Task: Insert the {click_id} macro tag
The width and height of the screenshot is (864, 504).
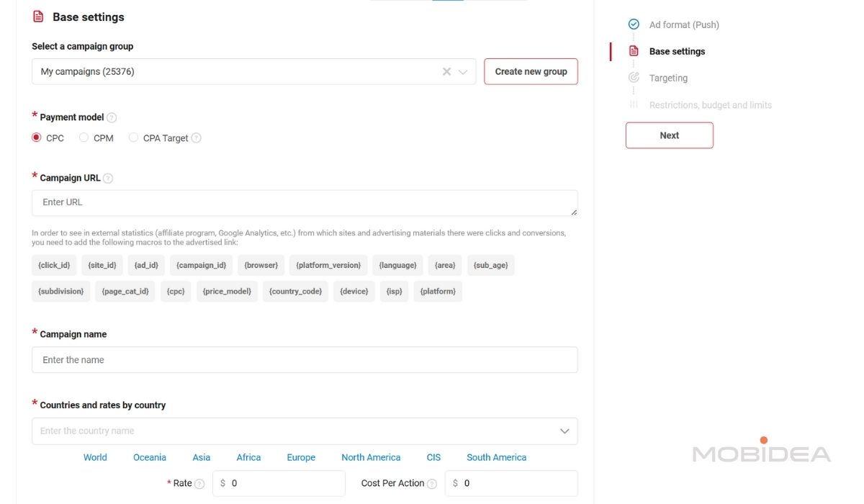Action: coord(54,265)
